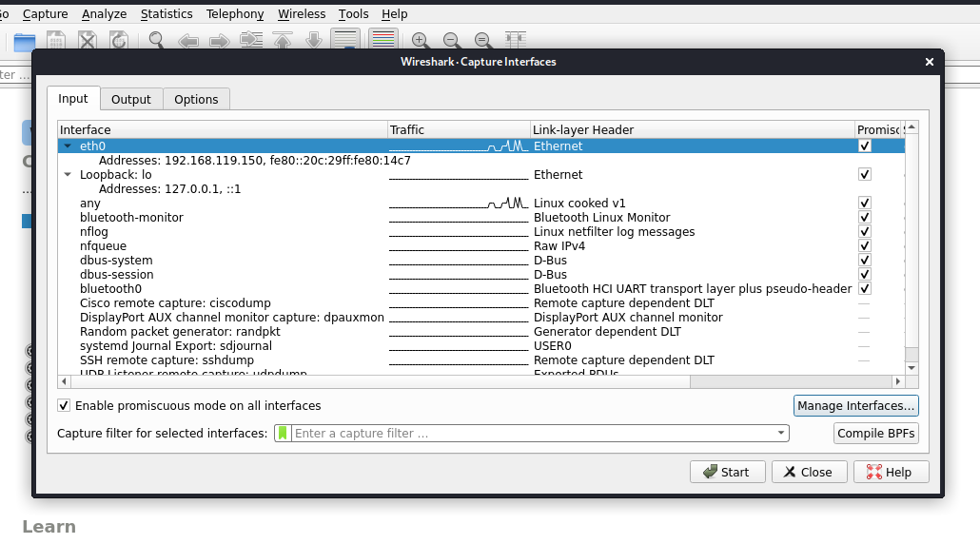Select SSH remote capture: sshdump row
Image resolution: width=980 pixels, height=544 pixels.
coord(481,359)
